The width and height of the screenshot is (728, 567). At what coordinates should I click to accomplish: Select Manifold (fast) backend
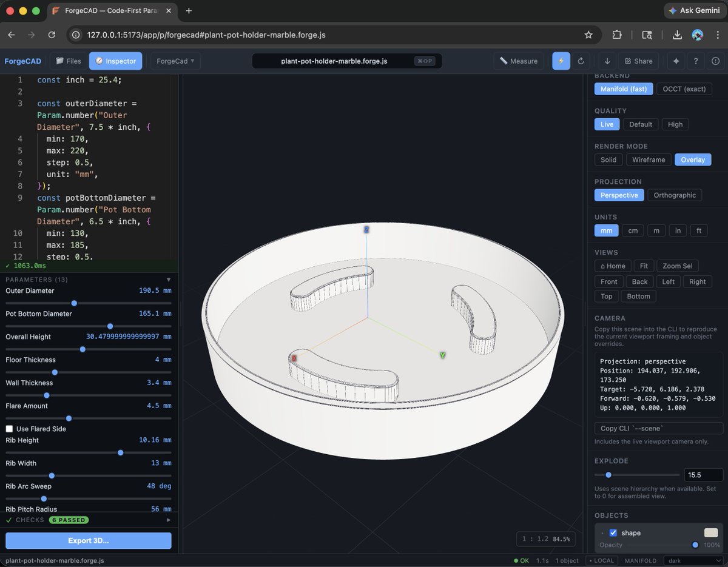tap(624, 89)
